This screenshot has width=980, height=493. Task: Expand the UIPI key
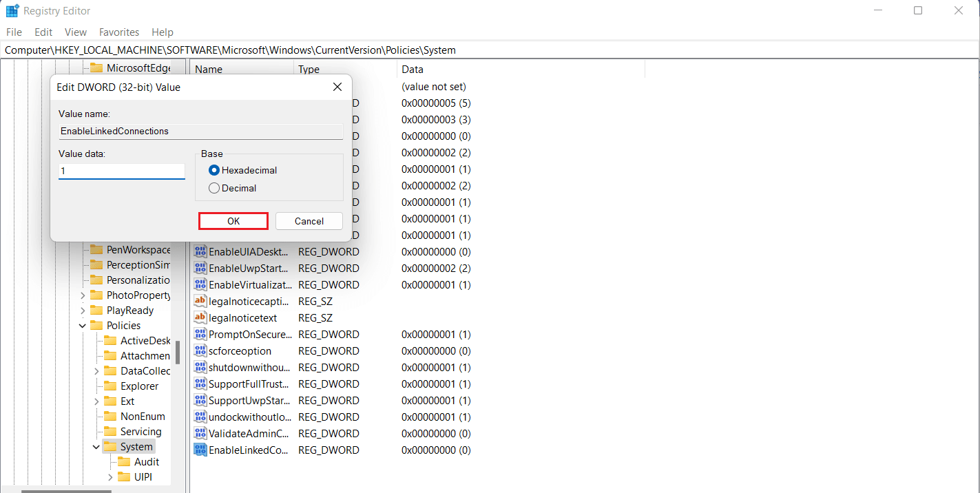point(110,476)
